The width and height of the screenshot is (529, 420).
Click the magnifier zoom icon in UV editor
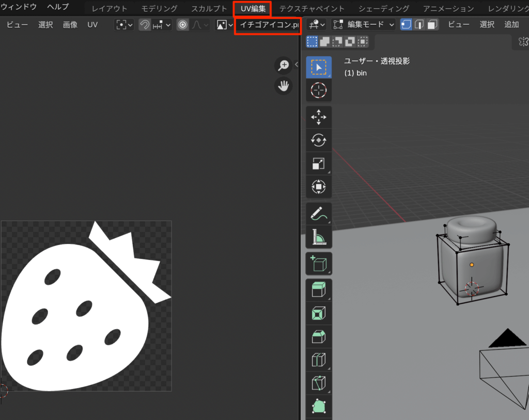(x=283, y=65)
